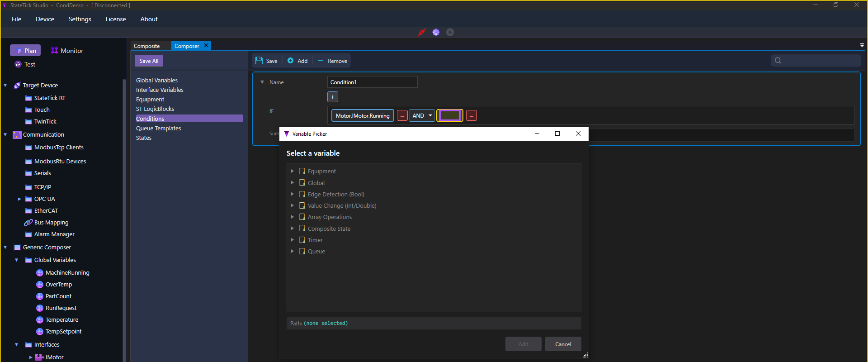Image resolution: width=868 pixels, height=362 pixels.
Task: Click the Remove minus icon
Action: [321, 61]
